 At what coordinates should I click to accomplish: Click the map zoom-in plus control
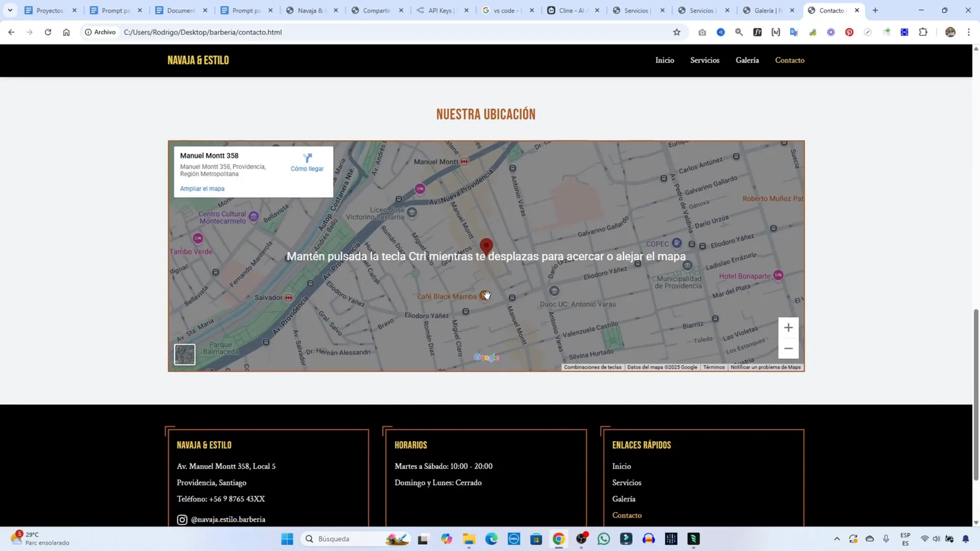coord(788,328)
